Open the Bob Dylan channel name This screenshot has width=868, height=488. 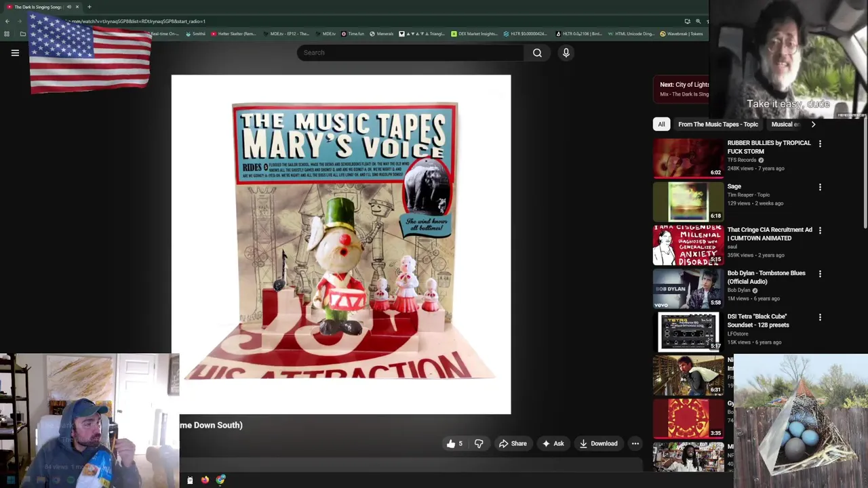pos(739,290)
